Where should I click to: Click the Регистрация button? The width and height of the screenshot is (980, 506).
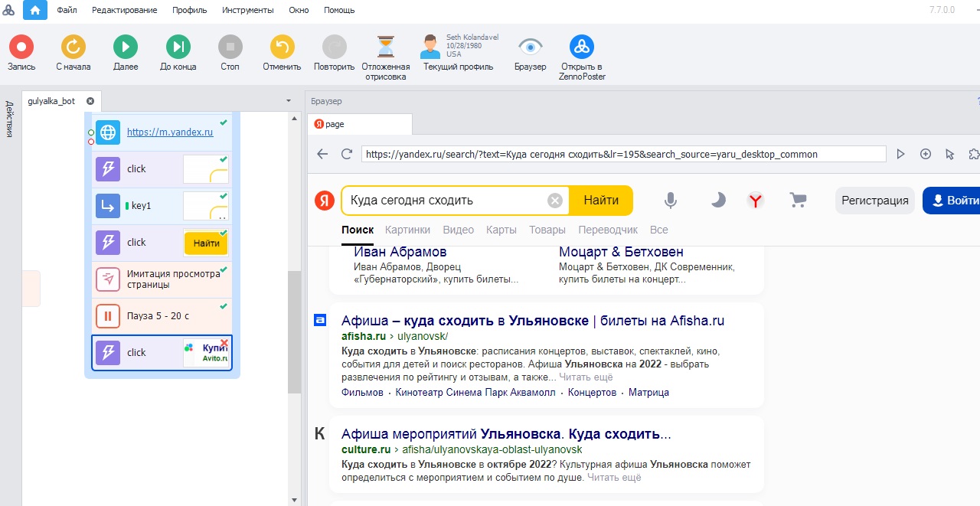tap(875, 201)
